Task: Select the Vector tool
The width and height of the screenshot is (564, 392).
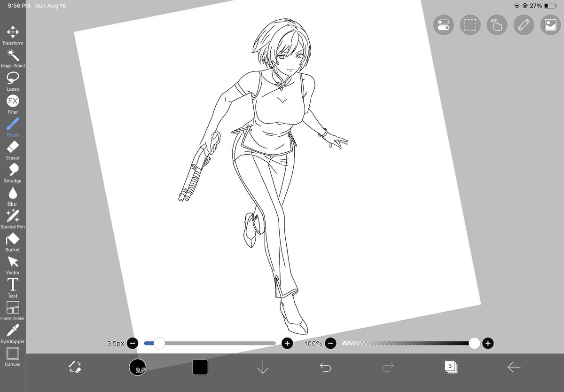Action: point(13,266)
